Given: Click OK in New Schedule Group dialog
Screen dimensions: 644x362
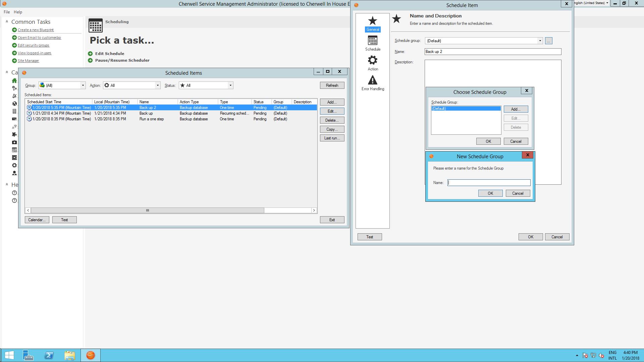Looking at the screenshot, I should pyautogui.click(x=490, y=193).
